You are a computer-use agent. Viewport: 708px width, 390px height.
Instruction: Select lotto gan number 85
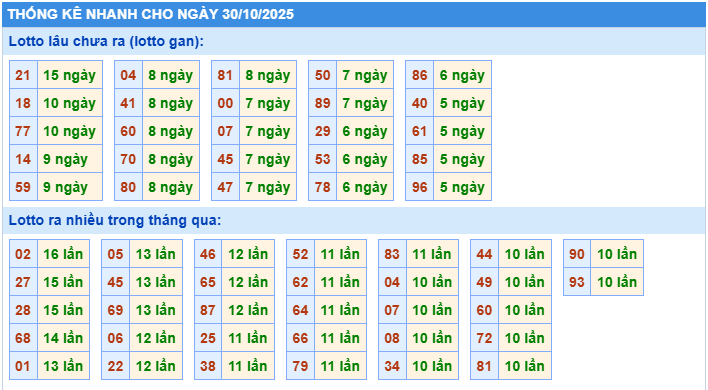pos(419,159)
